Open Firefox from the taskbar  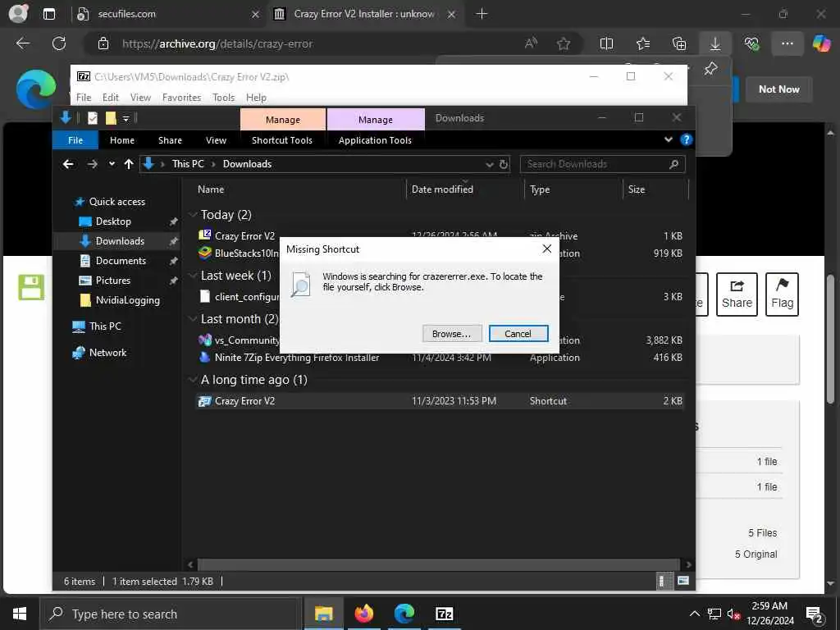(x=363, y=614)
